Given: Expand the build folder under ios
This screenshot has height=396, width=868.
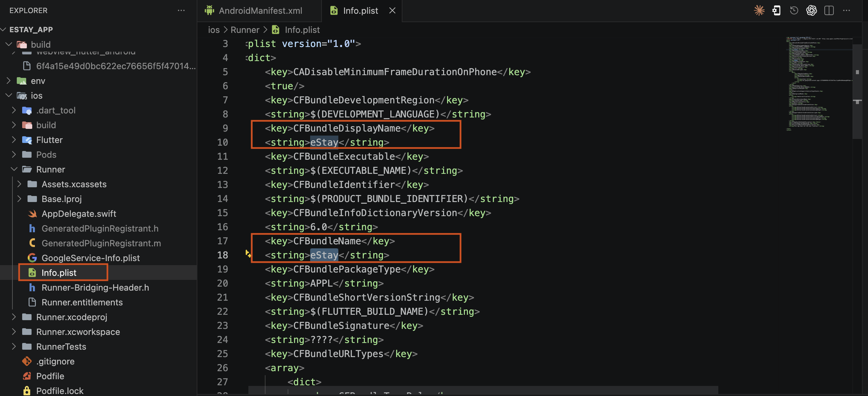Looking at the screenshot, I should tap(14, 125).
